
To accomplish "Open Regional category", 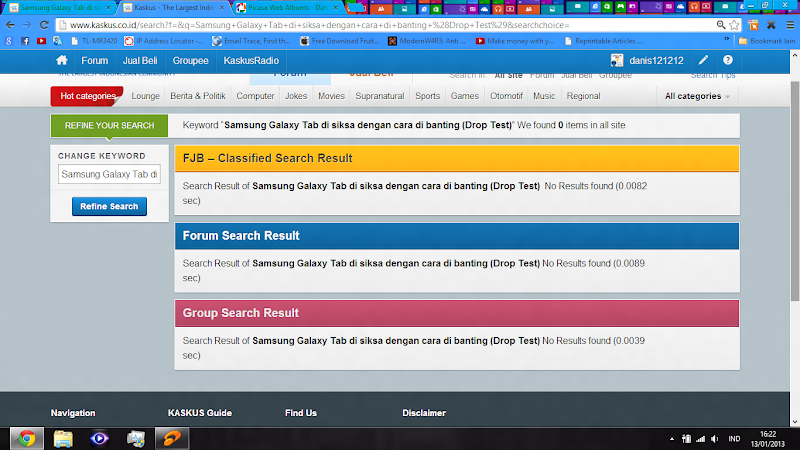I will tap(583, 96).
